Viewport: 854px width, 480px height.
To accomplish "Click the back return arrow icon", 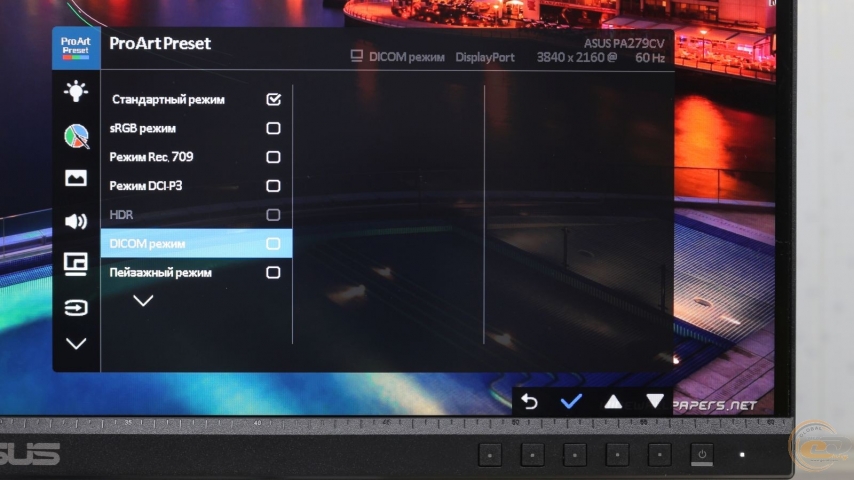I will tap(529, 402).
